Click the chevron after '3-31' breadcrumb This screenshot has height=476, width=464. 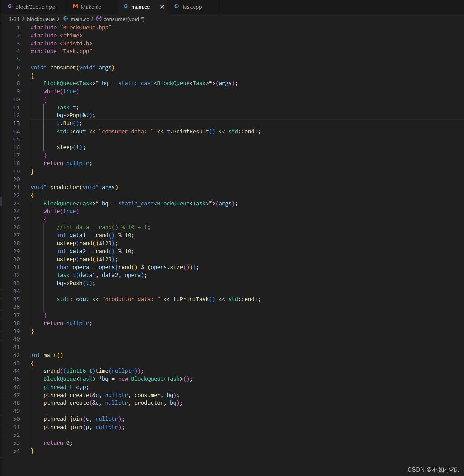coord(23,19)
